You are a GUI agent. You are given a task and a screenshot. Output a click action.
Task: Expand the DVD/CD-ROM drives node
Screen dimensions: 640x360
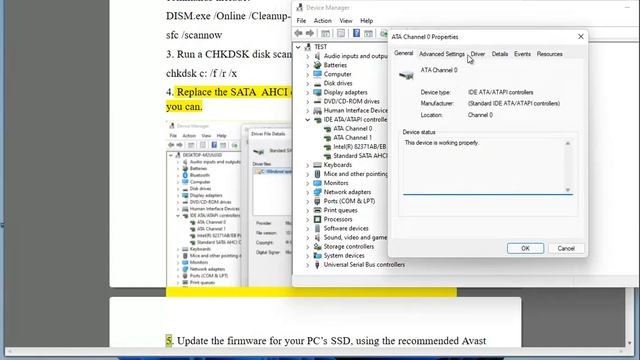(308, 101)
